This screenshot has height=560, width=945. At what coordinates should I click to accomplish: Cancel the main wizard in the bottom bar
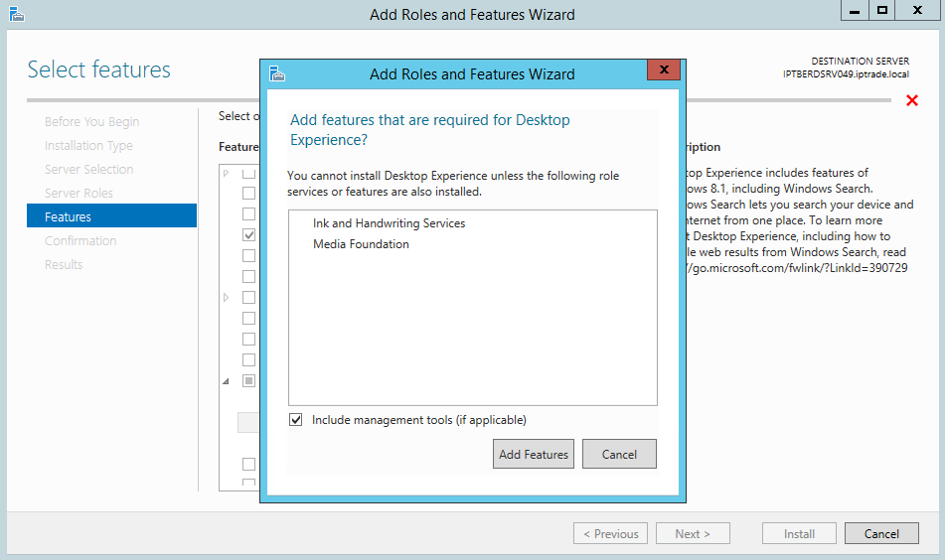[x=881, y=533]
